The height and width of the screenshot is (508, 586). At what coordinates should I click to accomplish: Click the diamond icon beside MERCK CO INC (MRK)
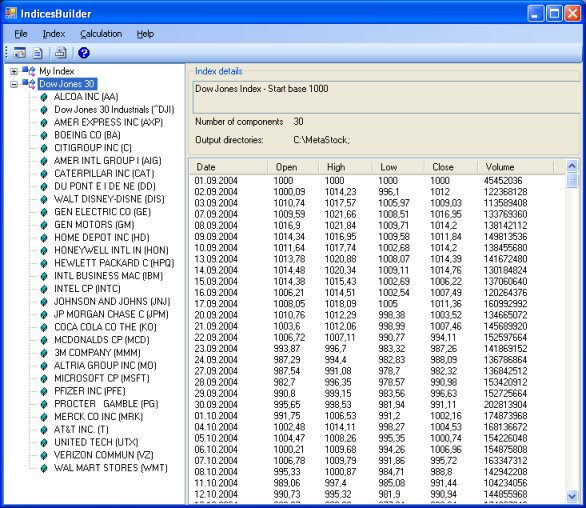pyautogui.click(x=44, y=416)
